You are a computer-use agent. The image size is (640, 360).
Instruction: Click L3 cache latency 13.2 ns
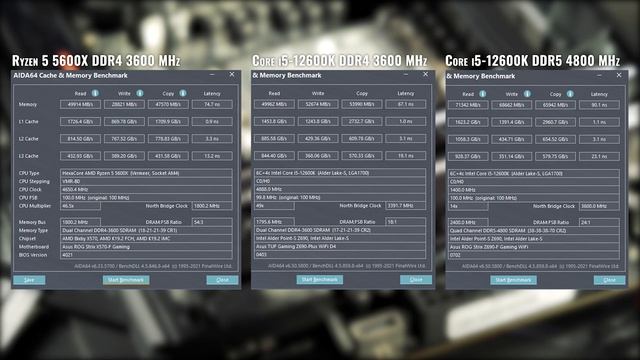coord(212,156)
